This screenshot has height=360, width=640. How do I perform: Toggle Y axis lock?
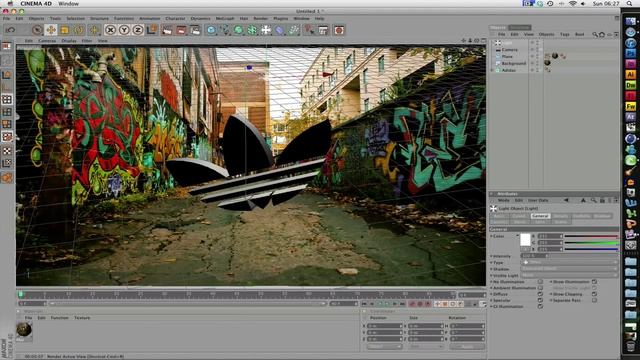click(x=124, y=30)
